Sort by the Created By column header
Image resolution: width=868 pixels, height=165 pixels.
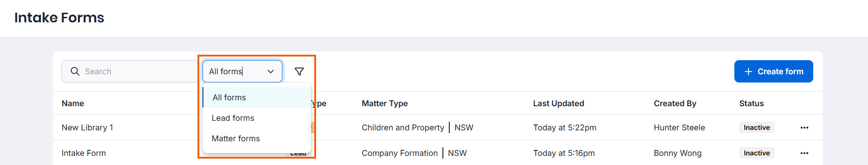click(675, 103)
